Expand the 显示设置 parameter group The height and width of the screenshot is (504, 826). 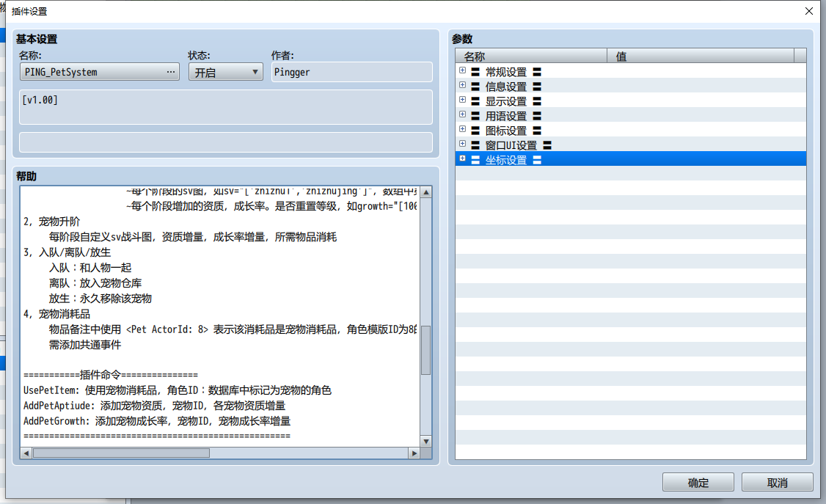462,100
